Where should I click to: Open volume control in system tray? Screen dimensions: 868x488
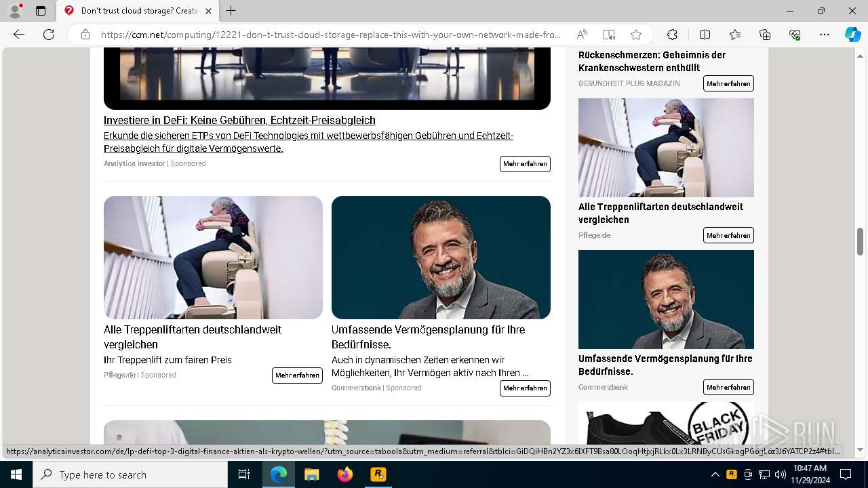(781, 474)
